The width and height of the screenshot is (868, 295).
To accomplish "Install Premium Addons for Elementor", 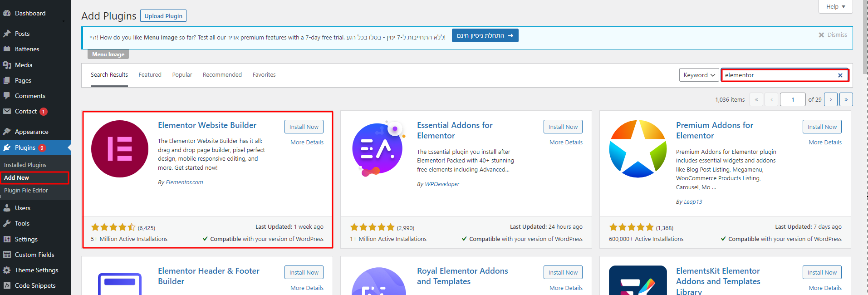I will pos(822,127).
